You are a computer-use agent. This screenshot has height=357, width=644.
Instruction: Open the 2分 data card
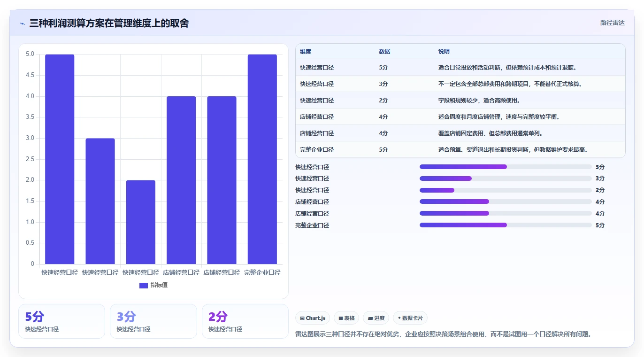(x=245, y=321)
